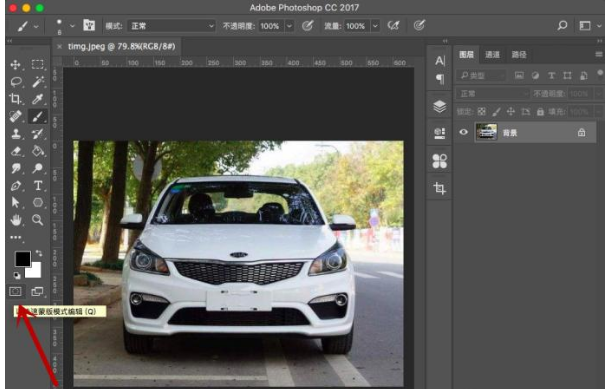Select the Eyedropper tool
Viewport: 606px width, 389px height.
pyautogui.click(x=38, y=99)
